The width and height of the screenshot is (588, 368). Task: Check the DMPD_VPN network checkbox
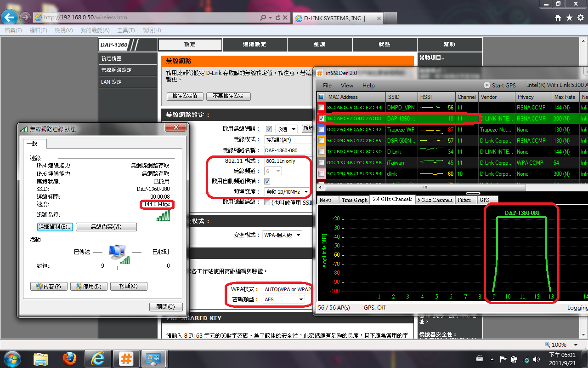tap(322, 108)
